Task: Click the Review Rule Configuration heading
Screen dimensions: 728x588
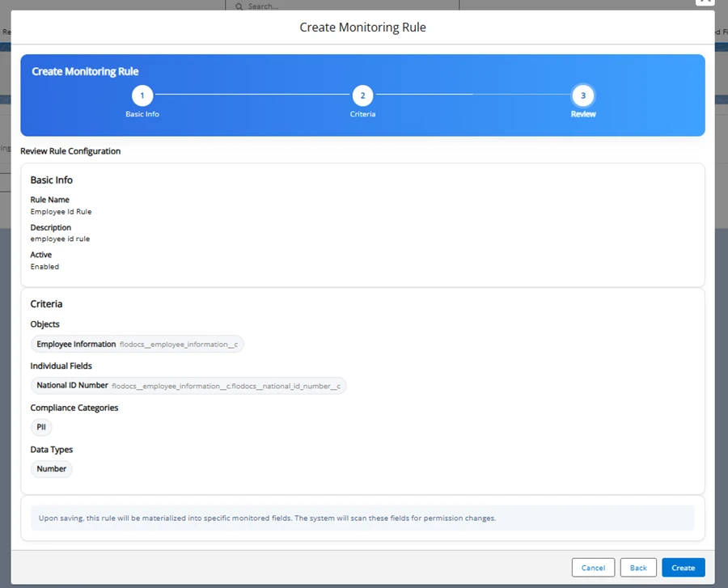Action: 70,151
